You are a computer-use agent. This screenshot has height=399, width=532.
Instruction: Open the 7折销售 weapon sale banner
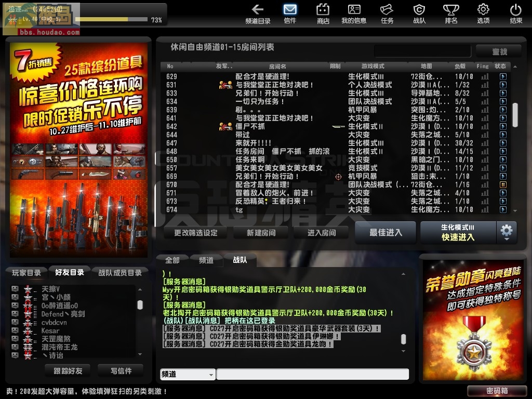pos(79,149)
